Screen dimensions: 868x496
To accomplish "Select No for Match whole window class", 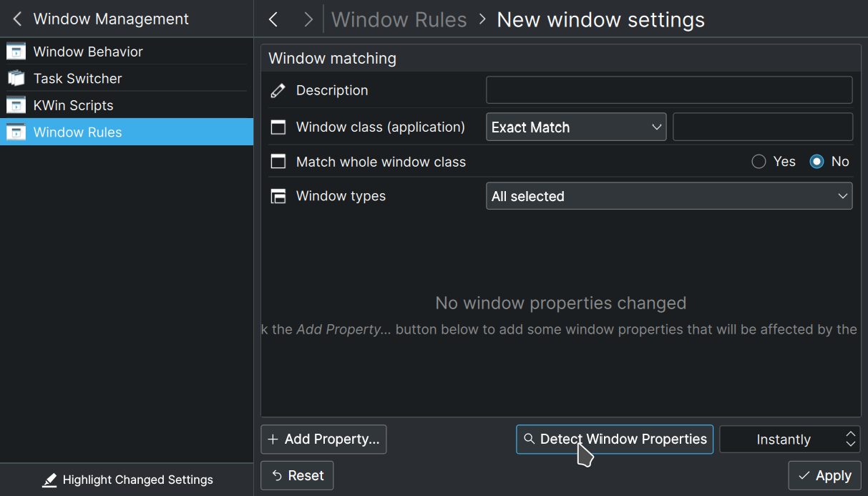I will [x=829, y=162].
